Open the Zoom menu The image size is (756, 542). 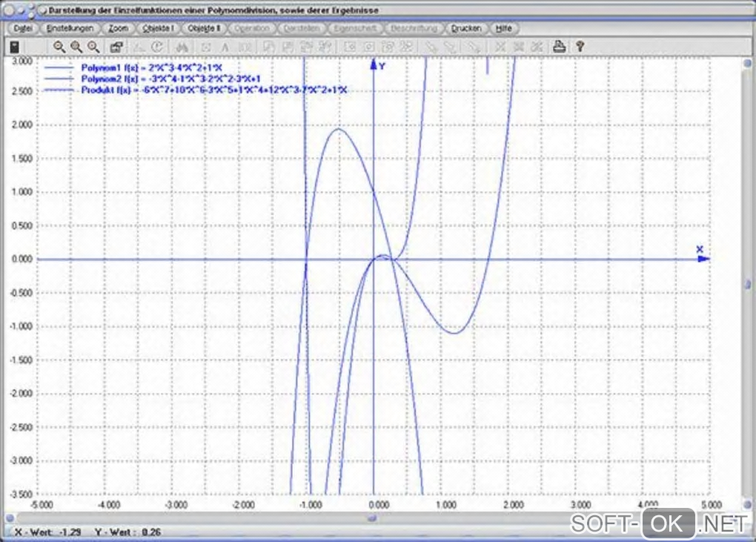point(118,28)
